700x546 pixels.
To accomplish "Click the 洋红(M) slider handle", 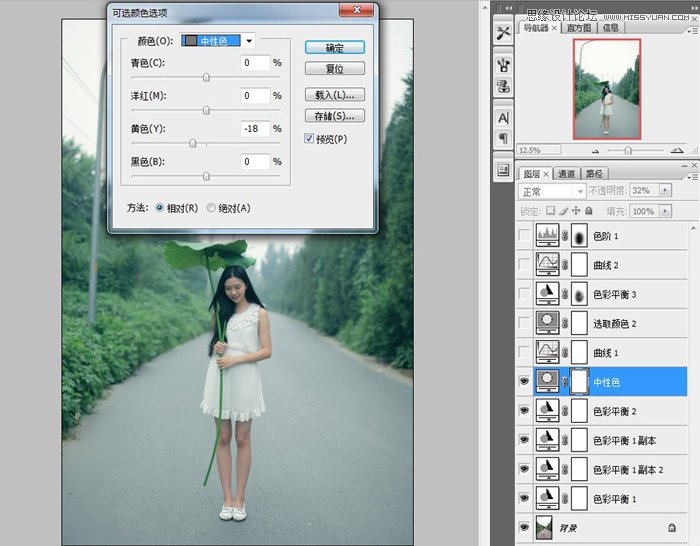I will (x=206, y=110).
